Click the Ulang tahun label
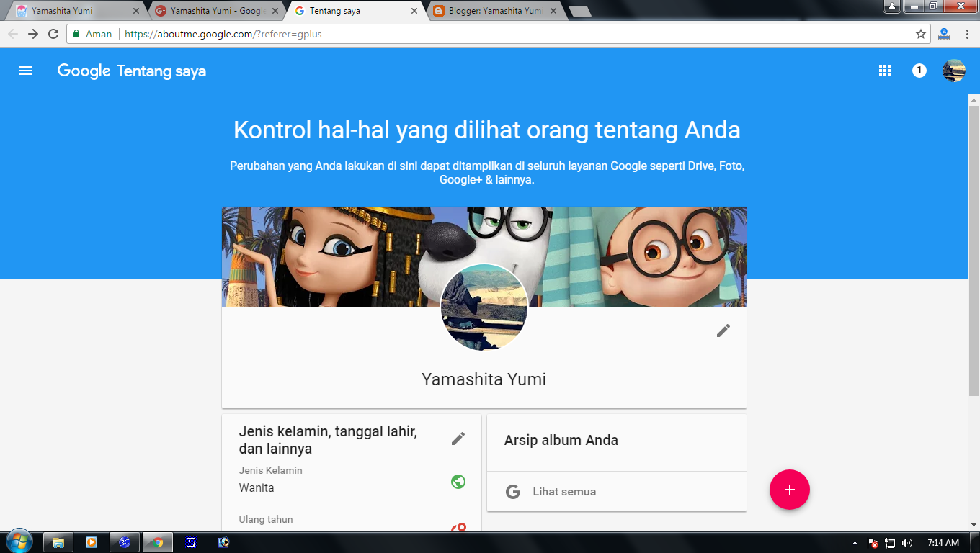The image size is (980, 553). [266, 519]
